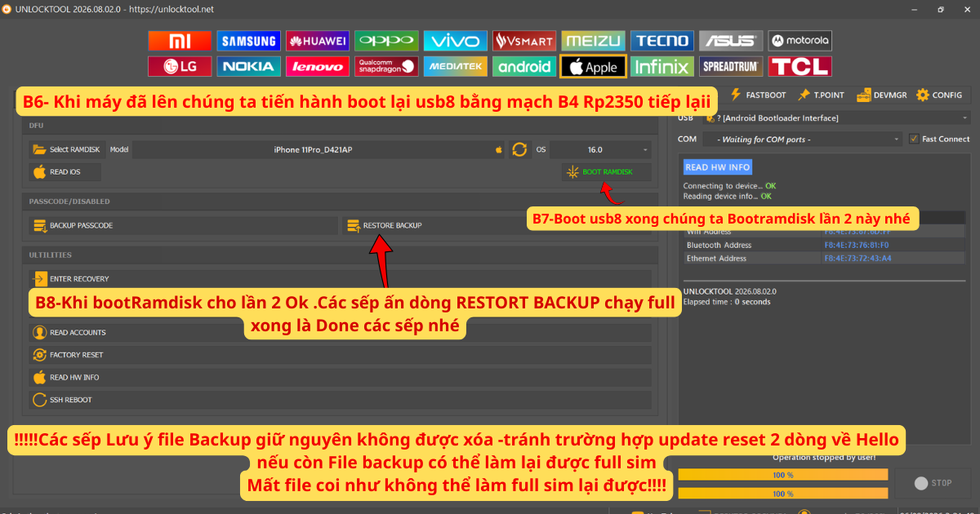Open the generic Android section

pyautogui.click(x=524, y=66)
